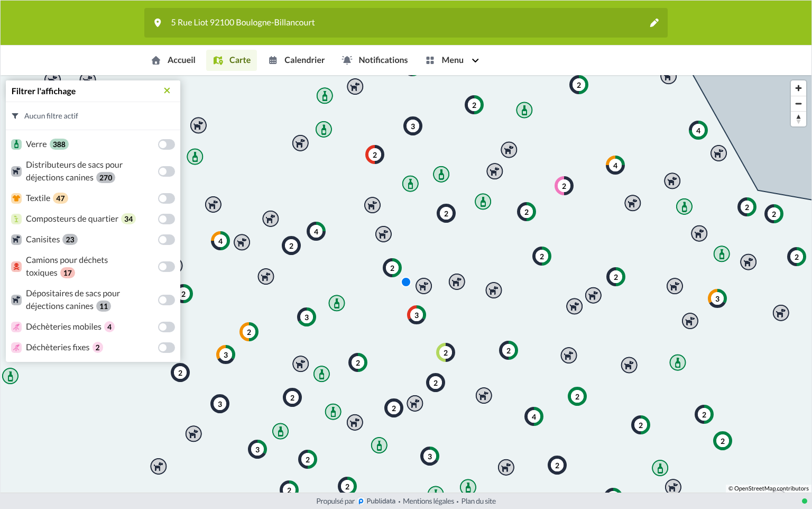Enable Distributeurs de sacs filter switch

coord(167,171)
